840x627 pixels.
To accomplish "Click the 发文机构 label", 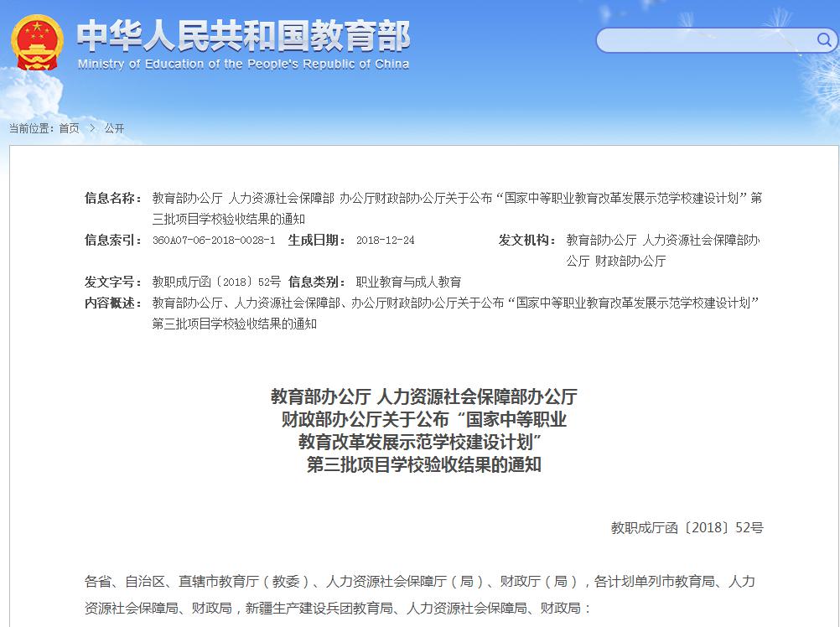I will tap(527, 241).
